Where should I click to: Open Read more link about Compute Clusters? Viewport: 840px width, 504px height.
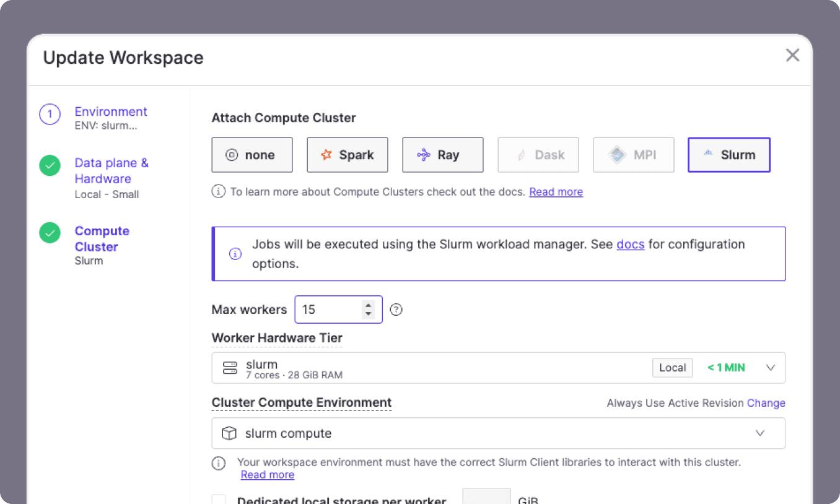556,192
